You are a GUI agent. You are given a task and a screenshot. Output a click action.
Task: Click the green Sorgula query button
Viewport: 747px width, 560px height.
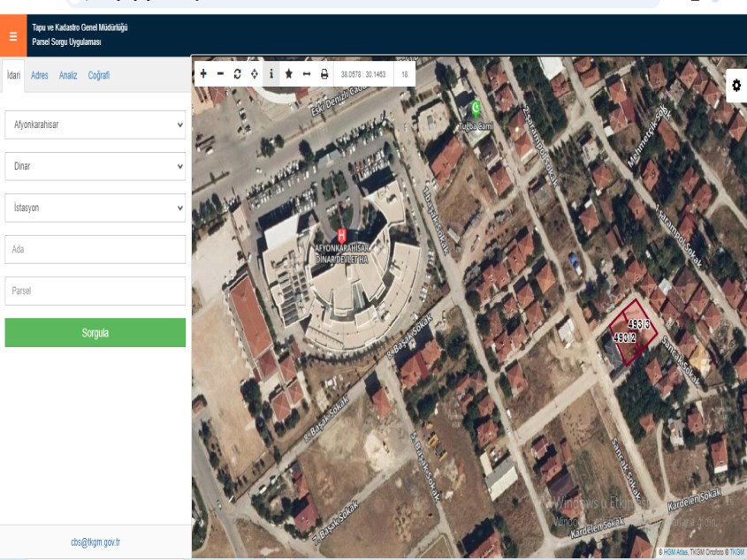94,334
